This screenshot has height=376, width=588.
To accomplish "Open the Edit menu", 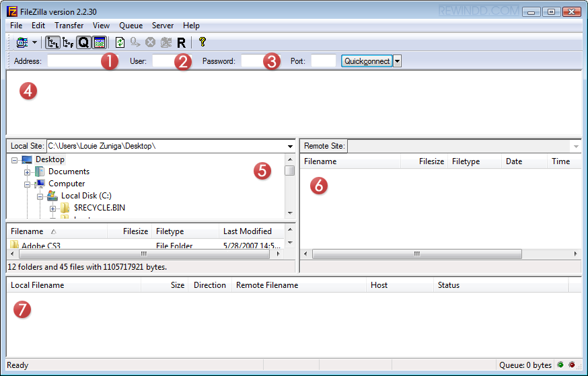I will (x=38, y=26).
